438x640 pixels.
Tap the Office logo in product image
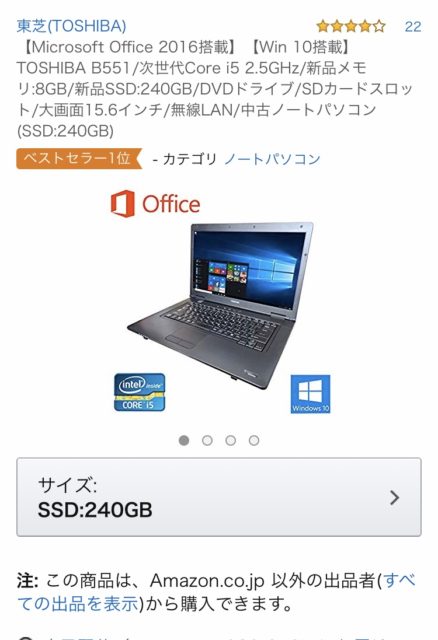coord(156,204)
